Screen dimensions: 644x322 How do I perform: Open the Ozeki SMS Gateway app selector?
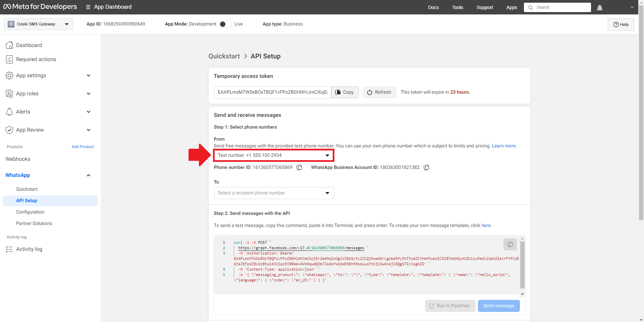(39, 24)
